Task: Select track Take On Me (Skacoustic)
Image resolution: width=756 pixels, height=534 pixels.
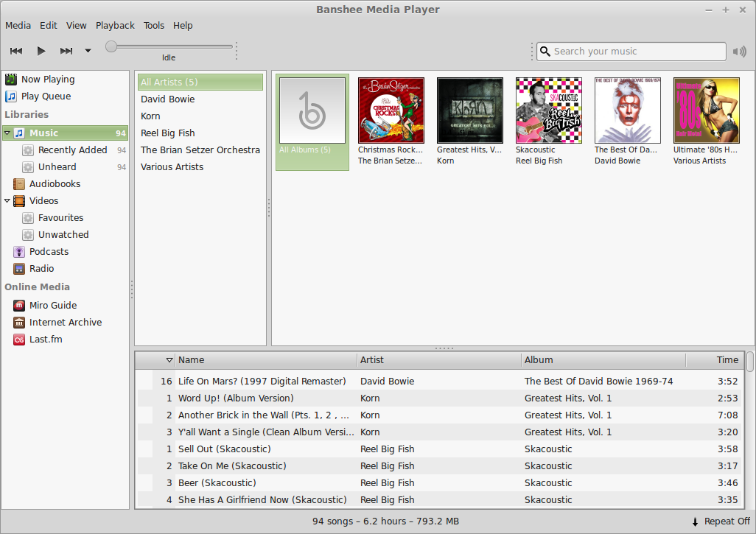Action: pos(439,466)
